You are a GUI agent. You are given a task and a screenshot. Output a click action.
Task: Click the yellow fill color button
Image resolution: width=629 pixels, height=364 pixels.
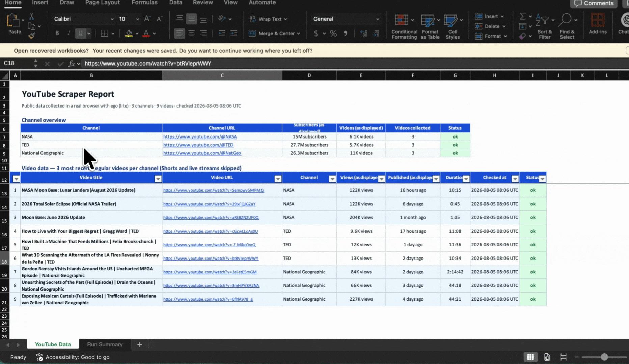point(129,33)
